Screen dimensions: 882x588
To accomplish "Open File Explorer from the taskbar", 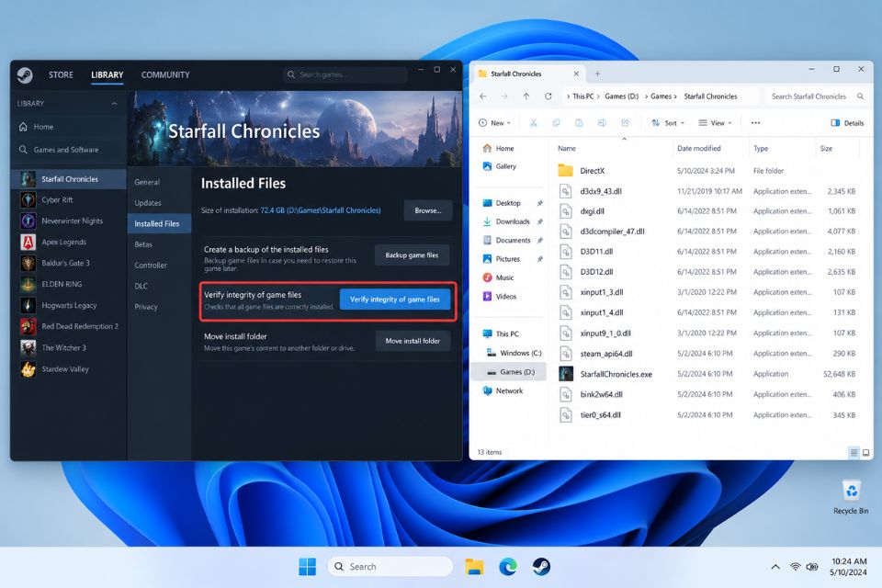I will click(474, 567).
